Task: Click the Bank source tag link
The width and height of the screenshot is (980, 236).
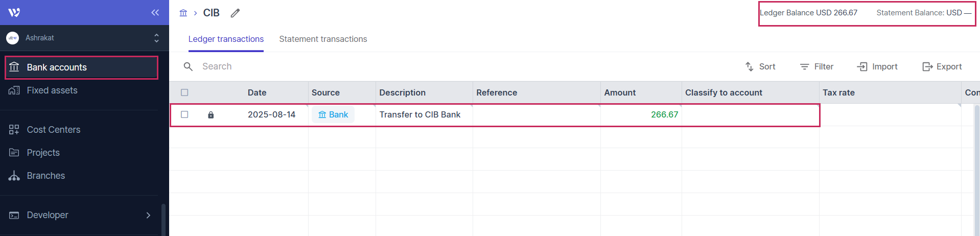Action: (333, 114)
